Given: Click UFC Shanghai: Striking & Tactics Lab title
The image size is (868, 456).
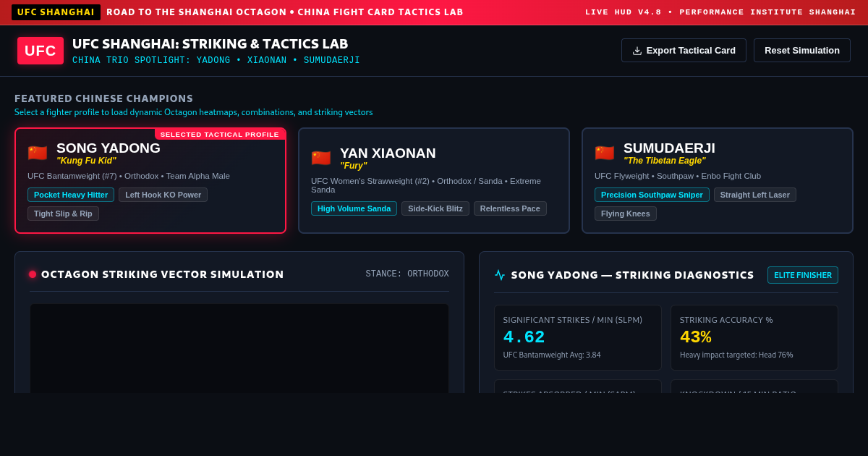Looking at the screenshot, I should pos(210,44).
